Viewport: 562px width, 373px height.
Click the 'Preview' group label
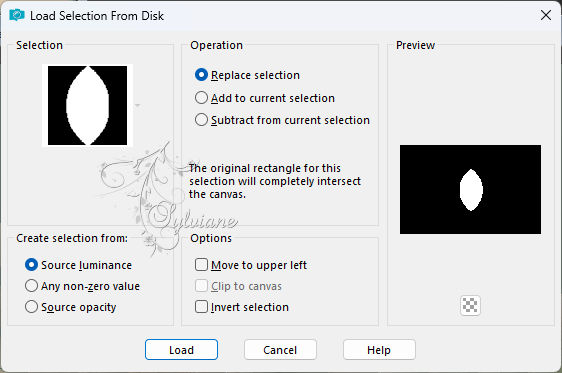point(415,45)
